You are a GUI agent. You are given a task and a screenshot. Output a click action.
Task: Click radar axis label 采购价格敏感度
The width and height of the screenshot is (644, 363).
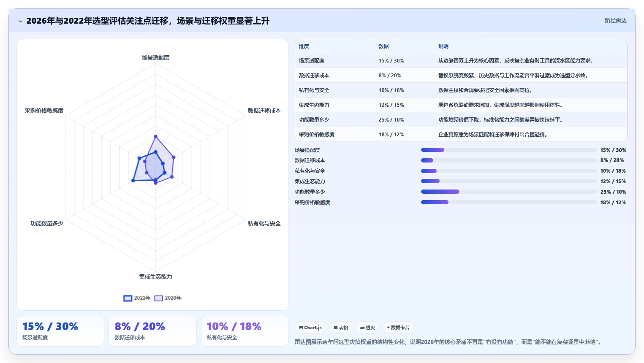pos(44,111)
